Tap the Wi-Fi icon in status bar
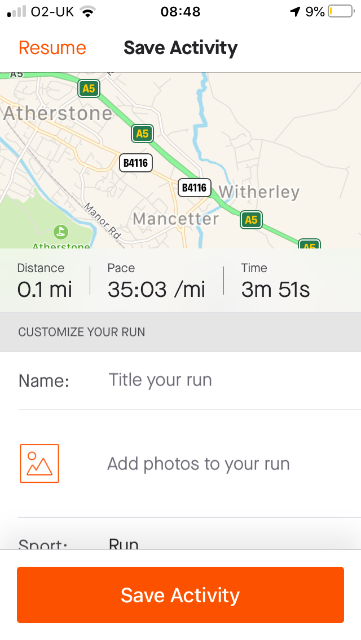 87,11
